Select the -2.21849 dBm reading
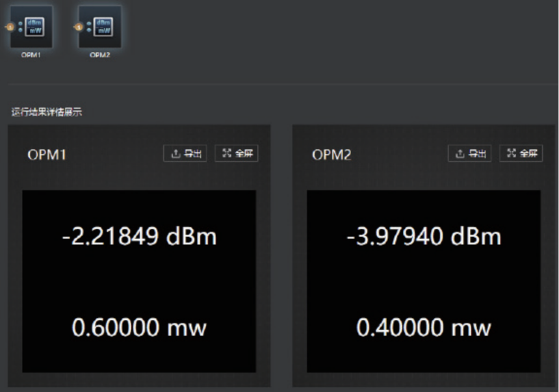The image size is (559, 392). 139,236
